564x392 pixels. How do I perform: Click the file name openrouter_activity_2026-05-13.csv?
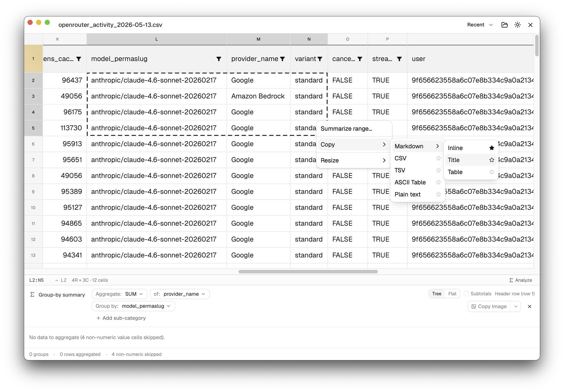[110, 25]
